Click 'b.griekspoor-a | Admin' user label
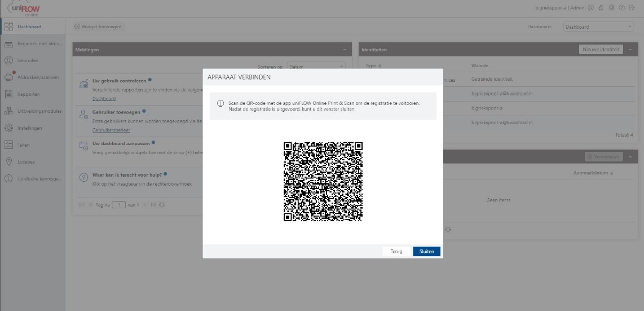Viewport: 644px width, 311px height. [x=559, y=7]
